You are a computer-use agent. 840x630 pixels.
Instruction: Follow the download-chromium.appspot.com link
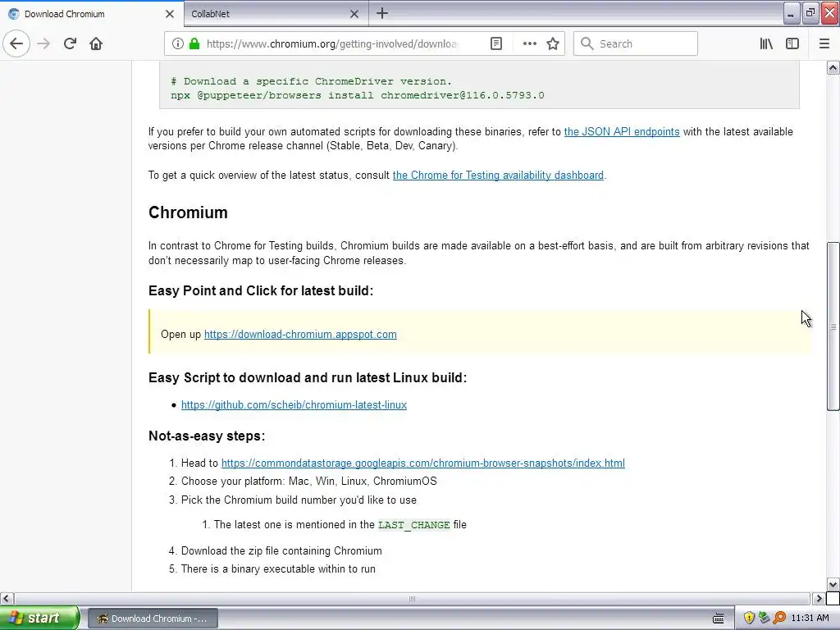[x=300, y=335]
